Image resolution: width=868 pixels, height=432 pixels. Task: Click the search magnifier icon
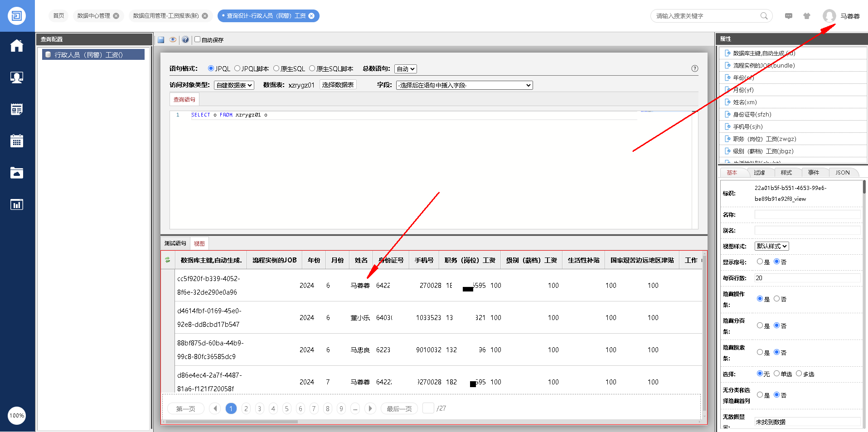point(764,16)
